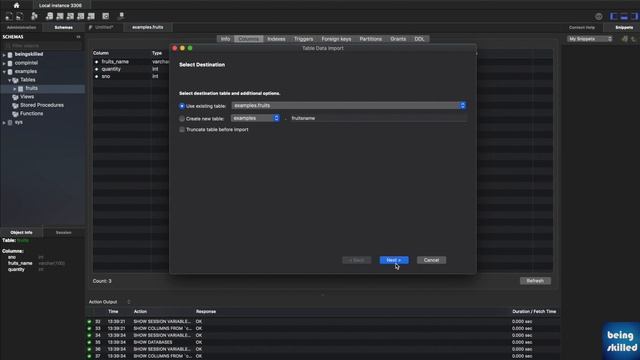
Task: Open schema dropdown for new table
Action: point(256,118)
